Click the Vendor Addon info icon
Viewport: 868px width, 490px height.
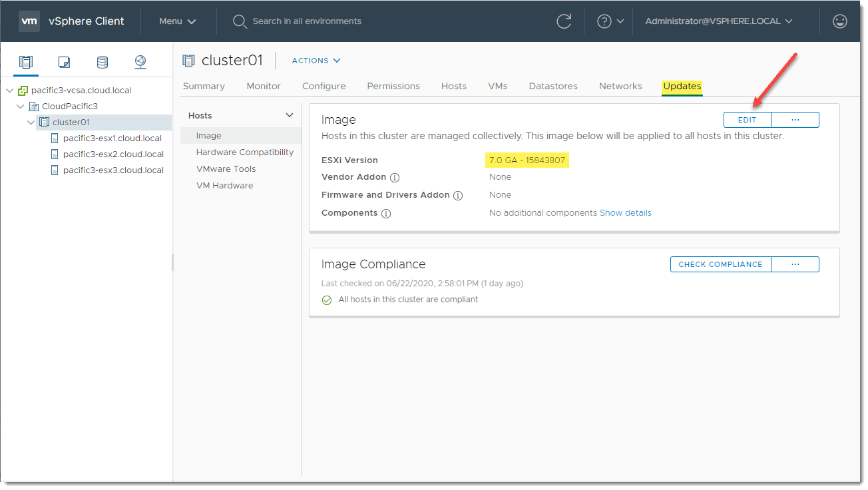coord(395,178)
